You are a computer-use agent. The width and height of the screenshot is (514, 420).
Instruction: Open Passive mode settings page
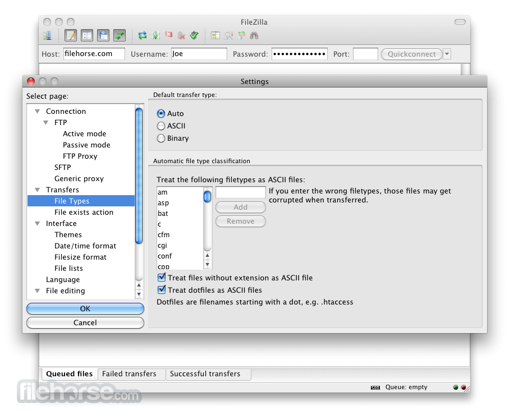(x=86, y=145)
